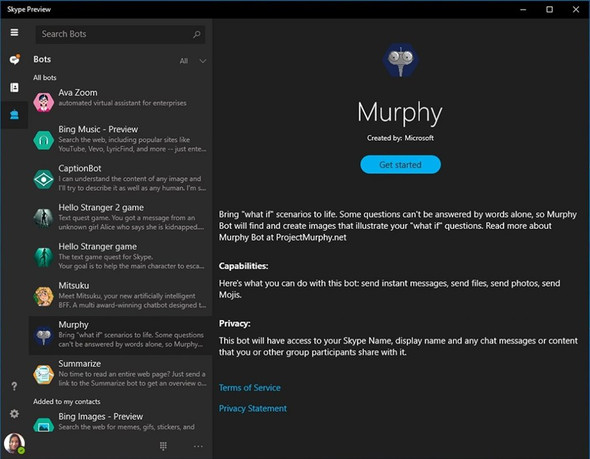
Task: Open the contacts book icon
Action: pyautogui.click(x=14, y=87)
